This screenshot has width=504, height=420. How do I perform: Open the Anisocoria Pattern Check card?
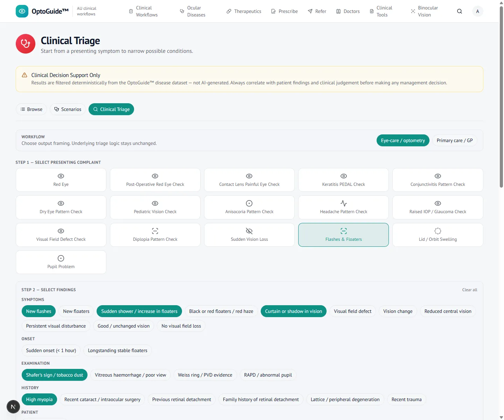click(249, 207)
